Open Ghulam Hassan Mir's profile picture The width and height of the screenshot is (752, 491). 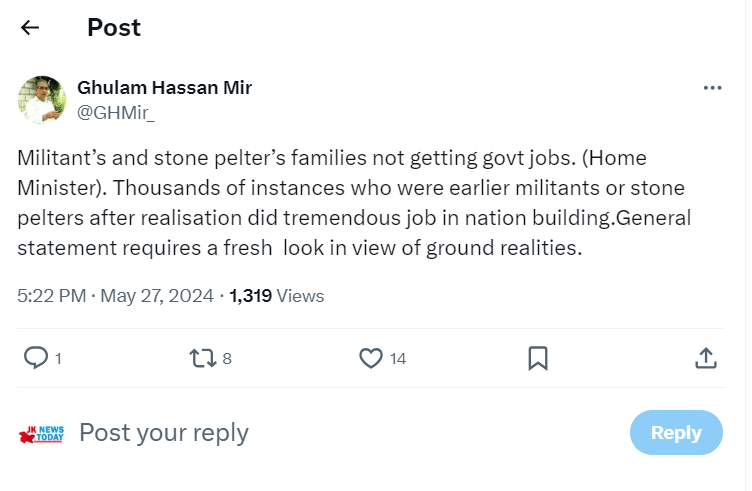pyautogui.click(x=42, y=99)
